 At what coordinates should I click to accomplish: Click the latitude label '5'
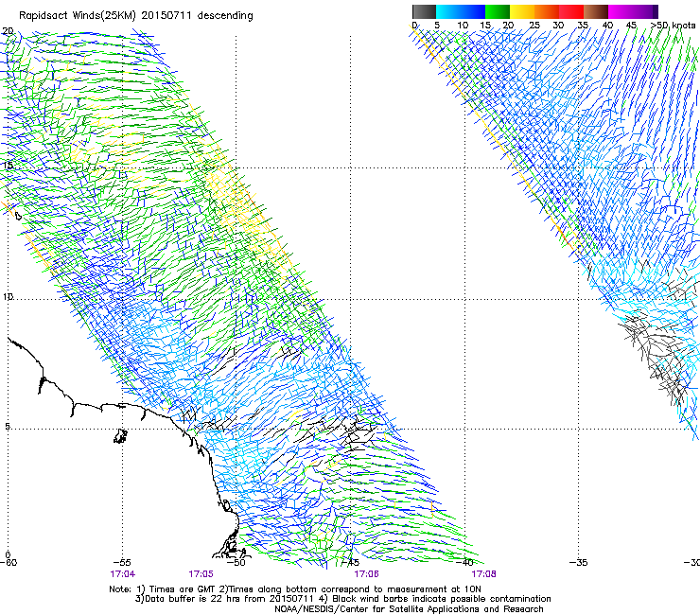8,426
